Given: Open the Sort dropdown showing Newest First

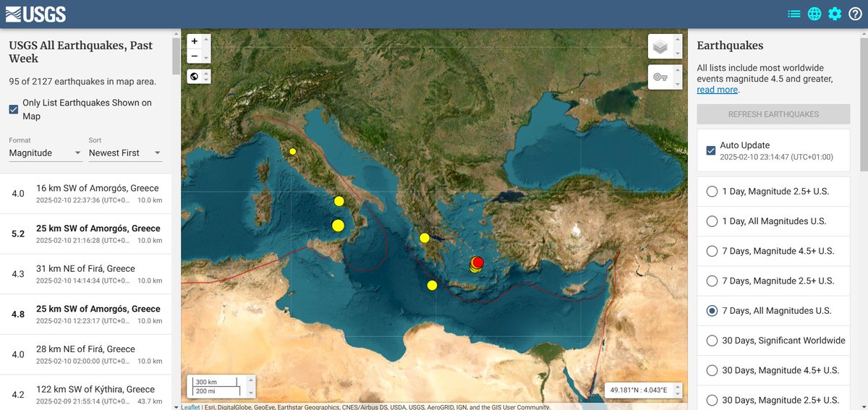Looking at the screenshot, I should click(x=125, y=153).
